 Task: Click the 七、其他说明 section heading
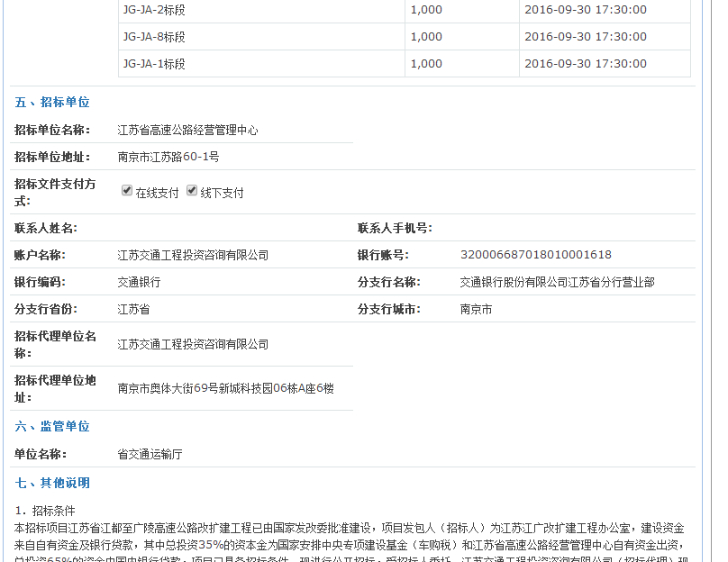(x=52, y=484)
